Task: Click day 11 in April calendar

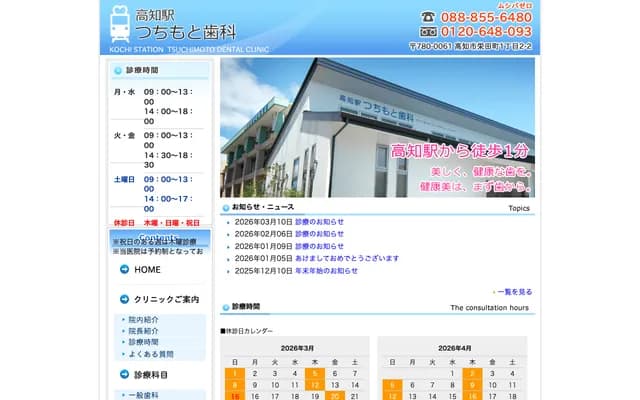Action: [x=512, y=385]
